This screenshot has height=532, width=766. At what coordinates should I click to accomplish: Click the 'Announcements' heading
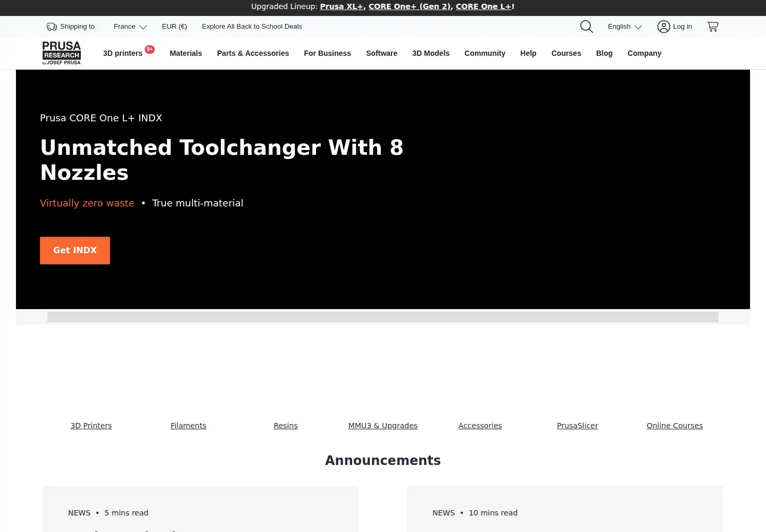[383, 461]
